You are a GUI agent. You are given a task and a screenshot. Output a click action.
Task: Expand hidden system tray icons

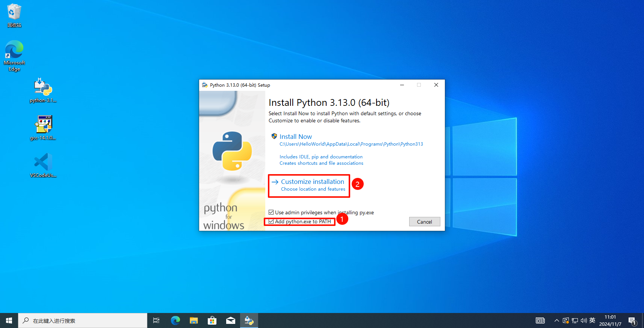coord(557,320)
